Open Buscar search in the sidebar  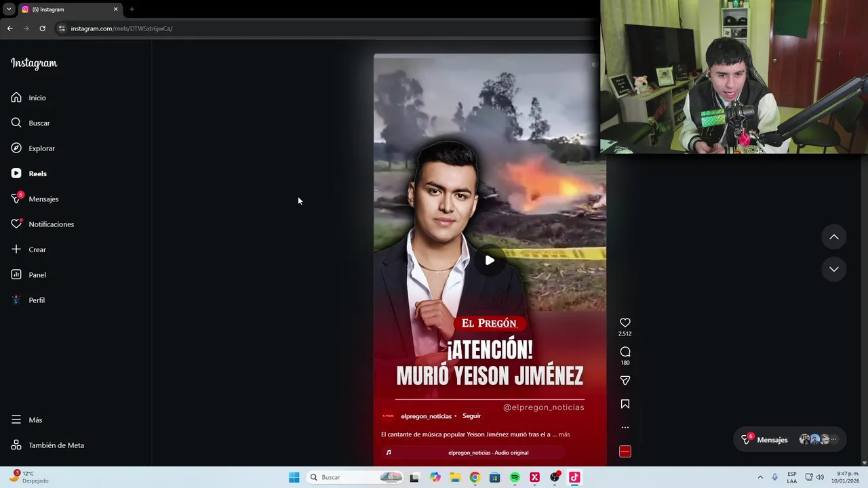(x=31, y=123)
